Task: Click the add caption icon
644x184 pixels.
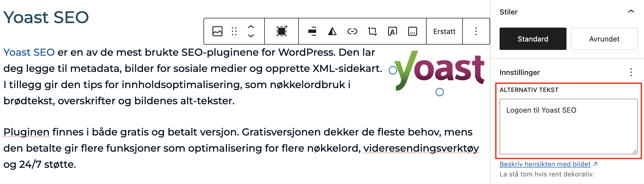Action: pyautogui.click(x=413, y=31)
